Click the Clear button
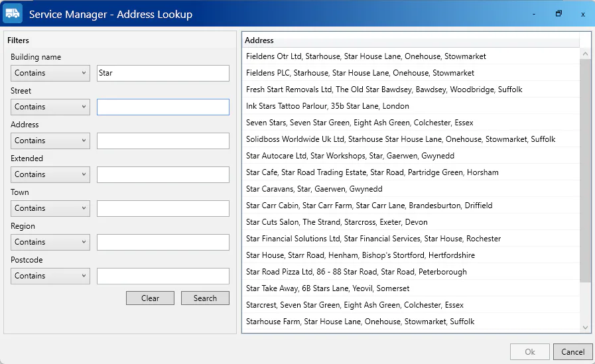595x364 pixels. tap(151, 298)
